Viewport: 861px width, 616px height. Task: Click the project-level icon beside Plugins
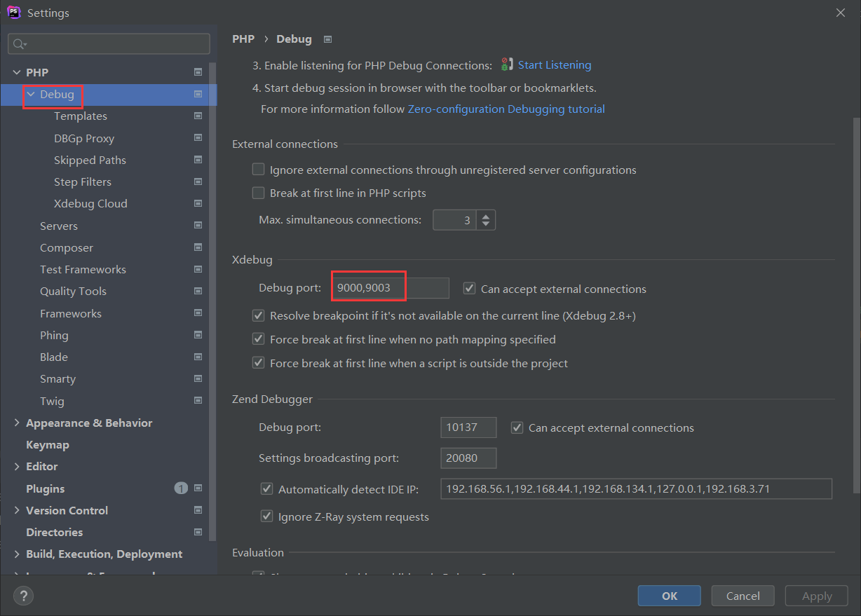click(198, 488)
